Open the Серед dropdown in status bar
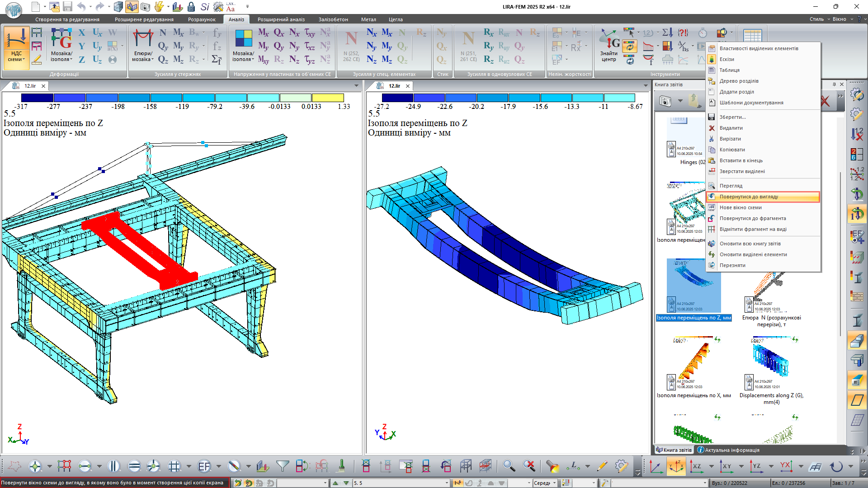The image size is (868, 488). [554, 483]
